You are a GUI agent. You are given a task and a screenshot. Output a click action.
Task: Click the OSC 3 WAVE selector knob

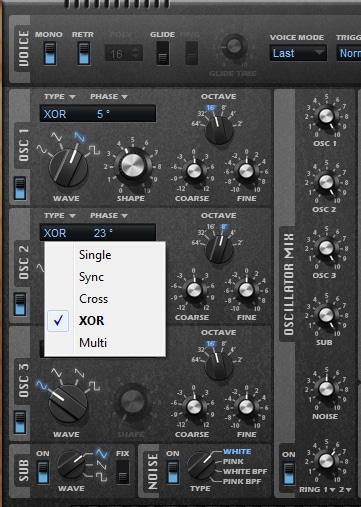[x=68, y=404]
